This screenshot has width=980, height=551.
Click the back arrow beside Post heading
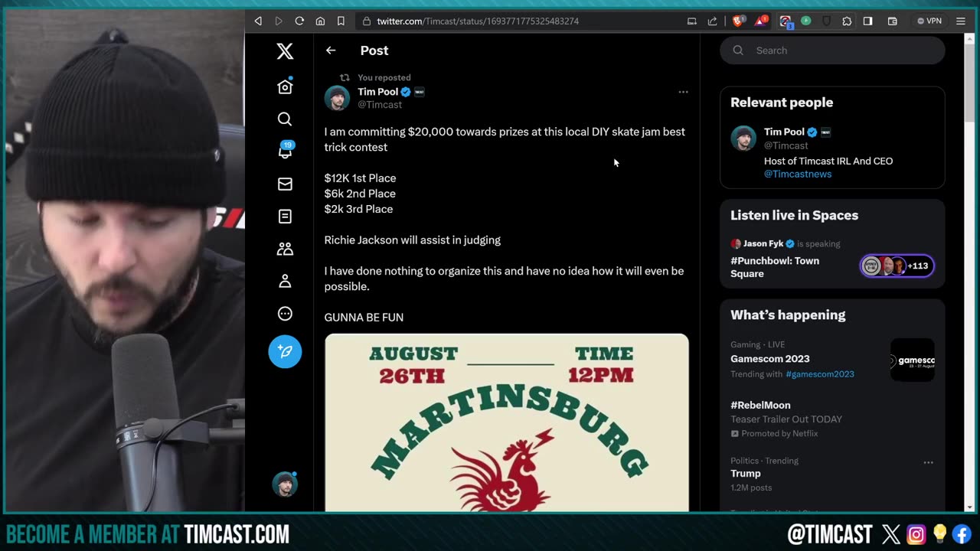pyautogui.click(x=331, y=51)
